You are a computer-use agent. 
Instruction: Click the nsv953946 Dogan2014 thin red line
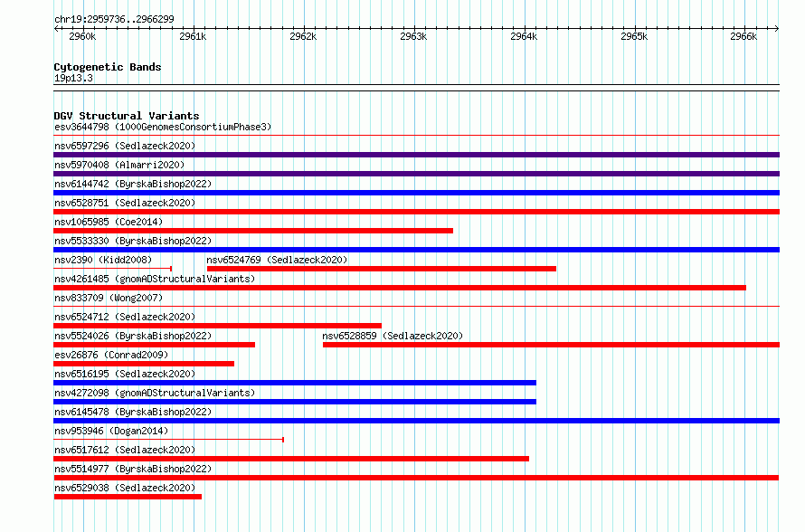pos(169,440)
